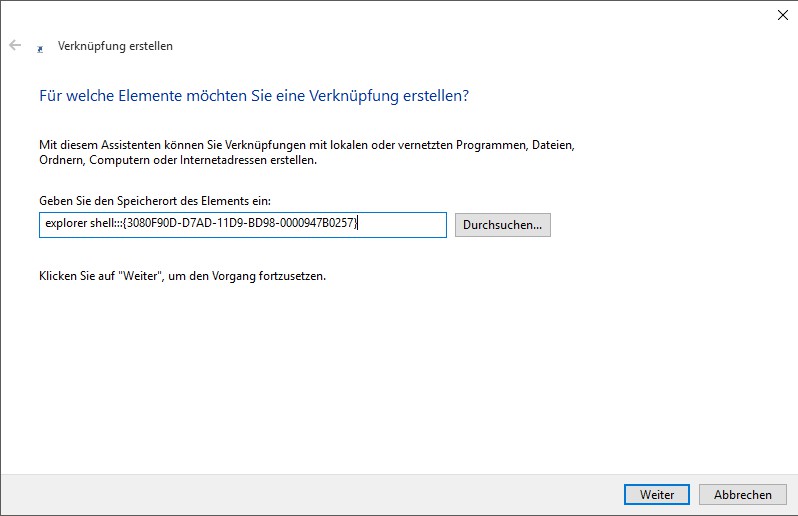Click description line starting "Mit diesem Assistenten"
The image size is (798, 516).
pyautogui.click(x=306, y=145)
